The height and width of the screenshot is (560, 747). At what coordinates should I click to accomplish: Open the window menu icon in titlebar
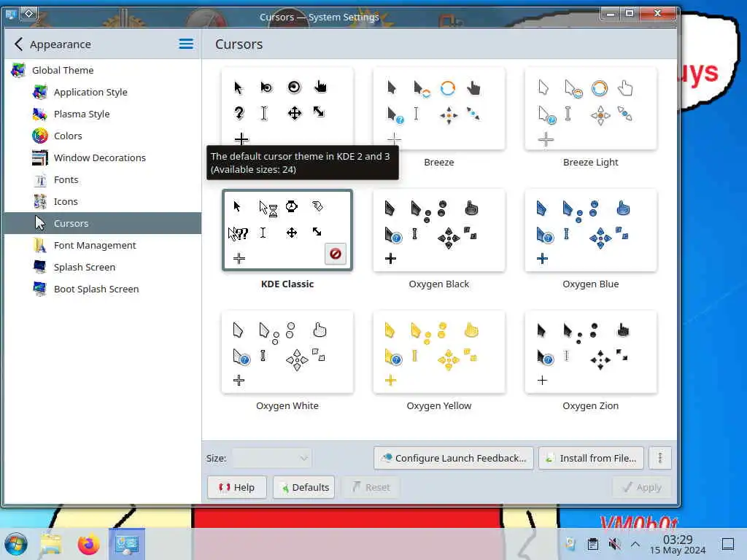pos(11,14)
